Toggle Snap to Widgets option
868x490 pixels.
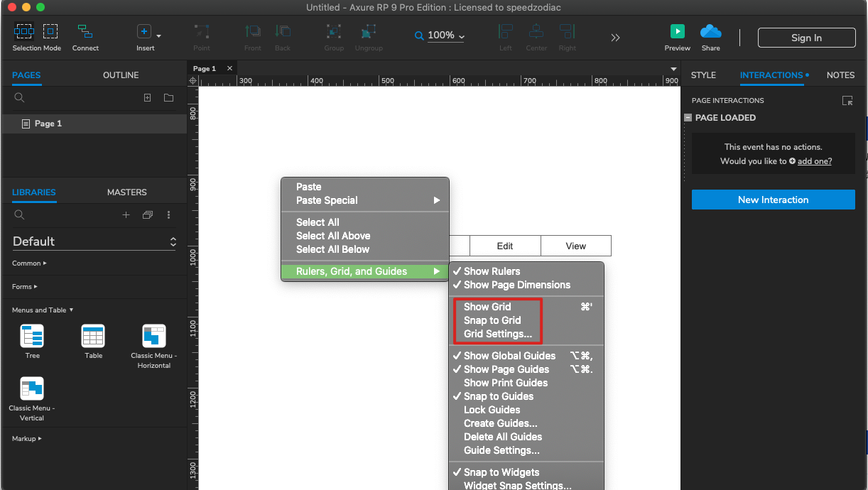(x=526, y=472)
